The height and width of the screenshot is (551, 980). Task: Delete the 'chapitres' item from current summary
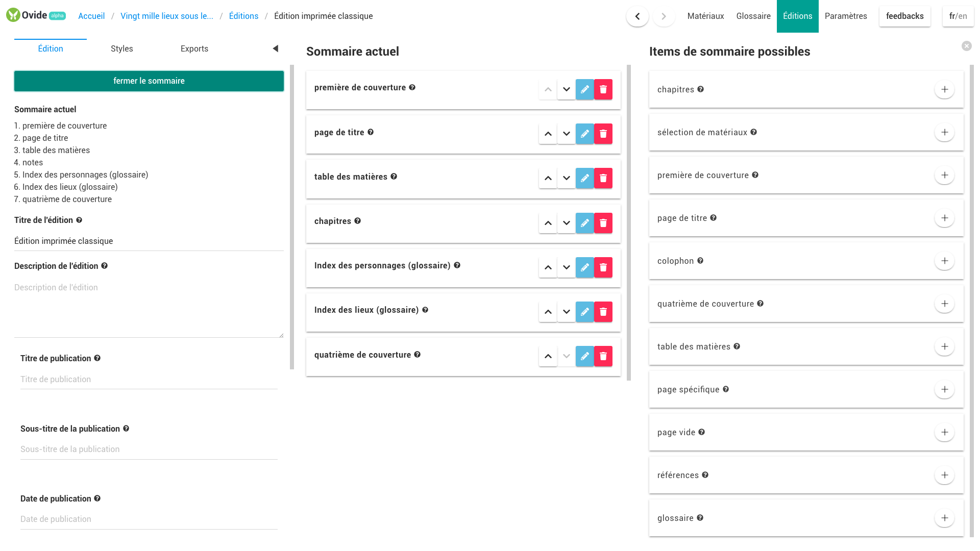pos(603,223)
